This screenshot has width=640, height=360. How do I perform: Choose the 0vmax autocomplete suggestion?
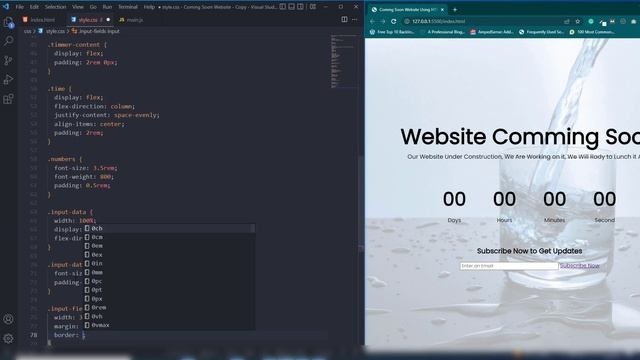(x=169, y=325)
